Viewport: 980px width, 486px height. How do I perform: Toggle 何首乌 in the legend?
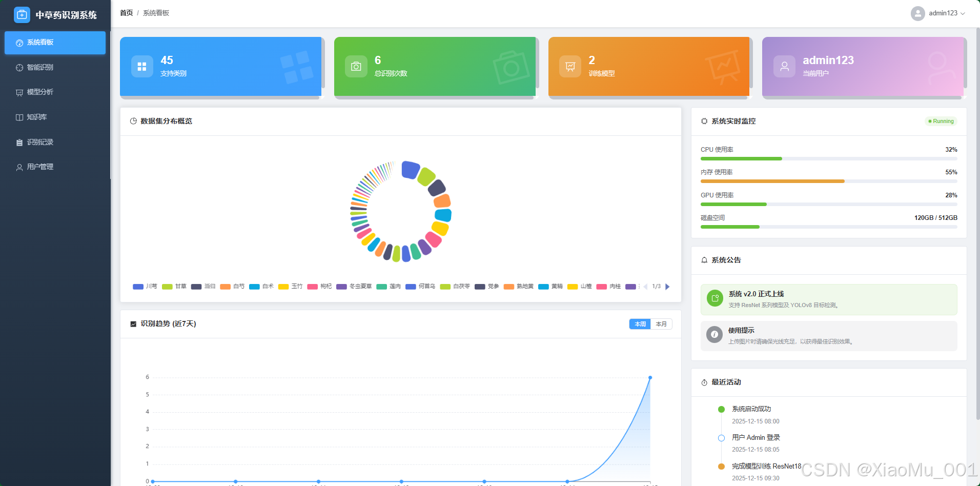point(420,287)
